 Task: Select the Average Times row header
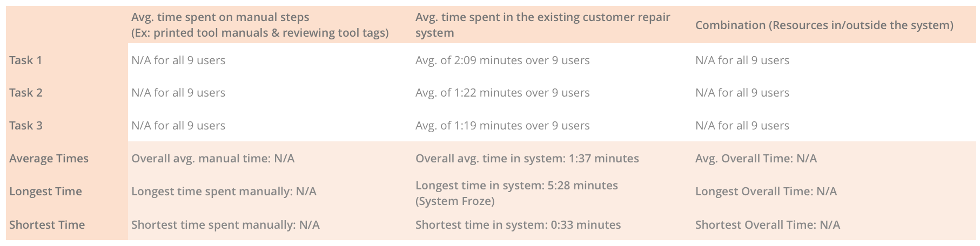pos(49,159)
